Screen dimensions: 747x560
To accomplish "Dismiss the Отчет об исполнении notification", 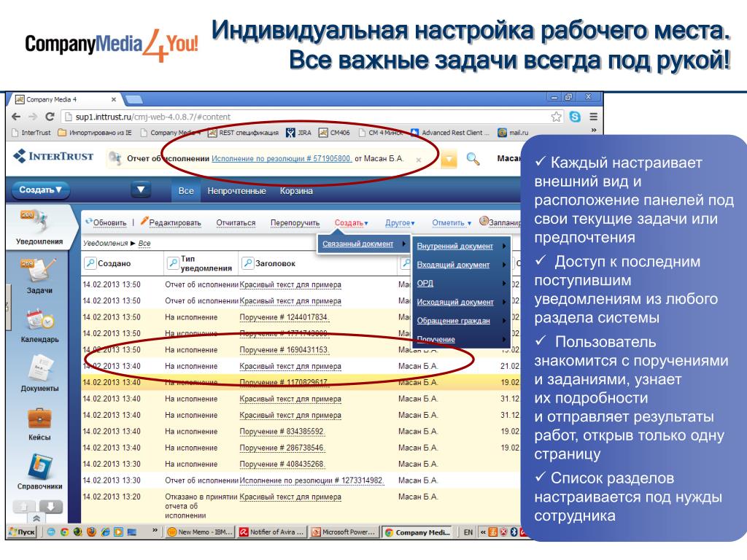I will [418, 160].
